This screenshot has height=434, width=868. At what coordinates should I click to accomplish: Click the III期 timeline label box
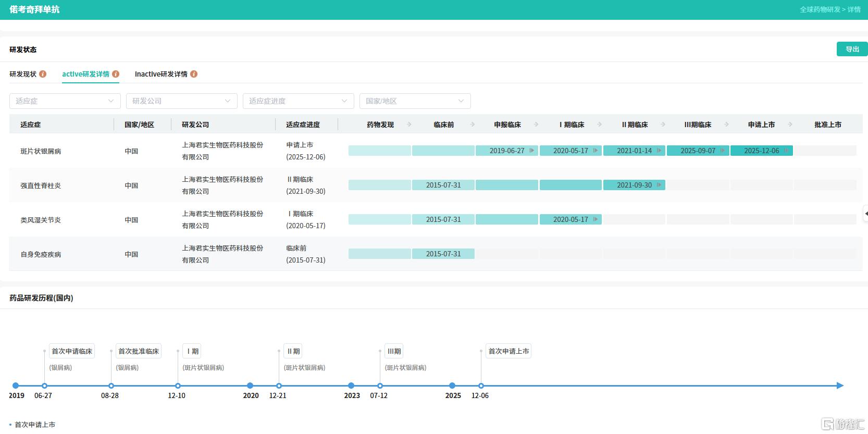tap(394, 351)
